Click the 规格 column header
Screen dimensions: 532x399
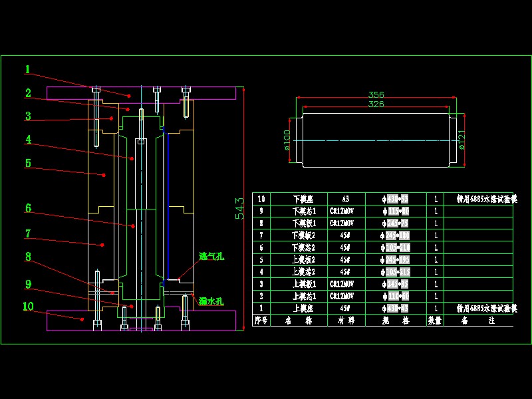click(396, 320)
